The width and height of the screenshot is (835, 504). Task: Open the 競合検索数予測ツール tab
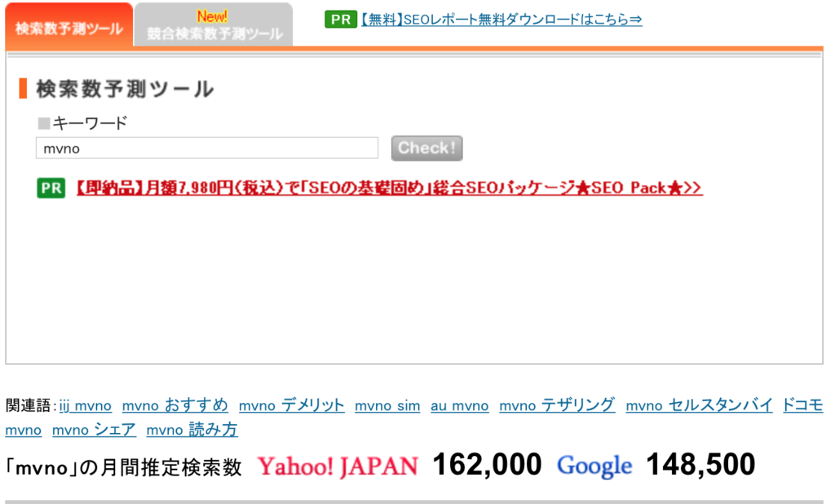214,25
